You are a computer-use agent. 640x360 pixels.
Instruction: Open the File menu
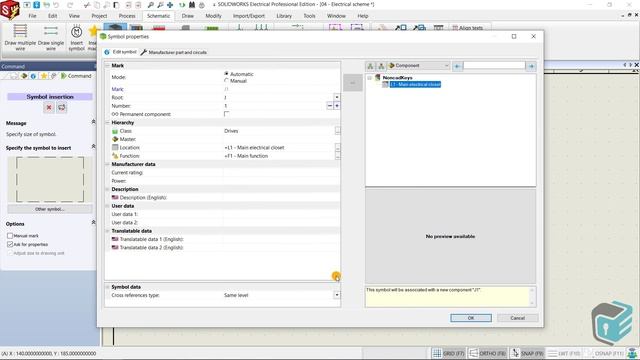32,16
